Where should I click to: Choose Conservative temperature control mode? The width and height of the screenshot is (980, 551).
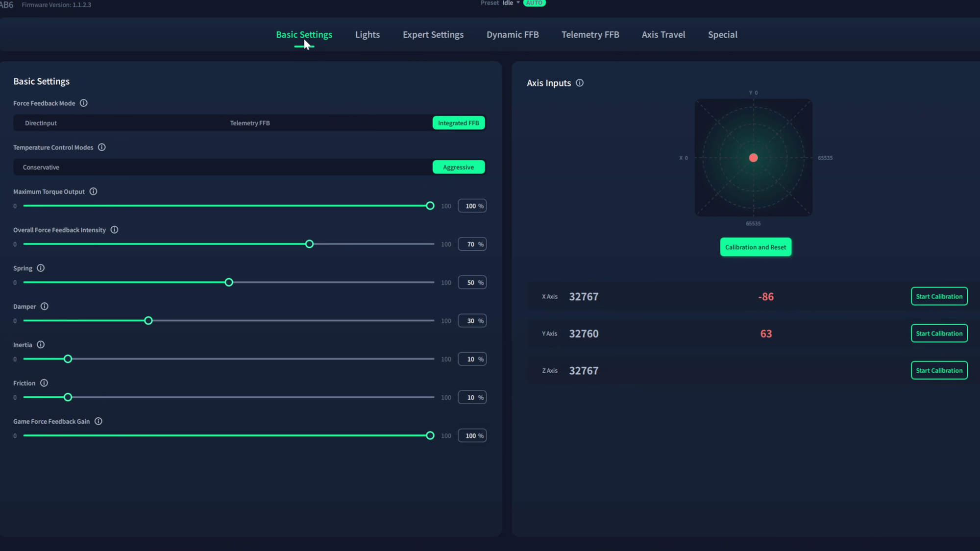tap(41, 168)
